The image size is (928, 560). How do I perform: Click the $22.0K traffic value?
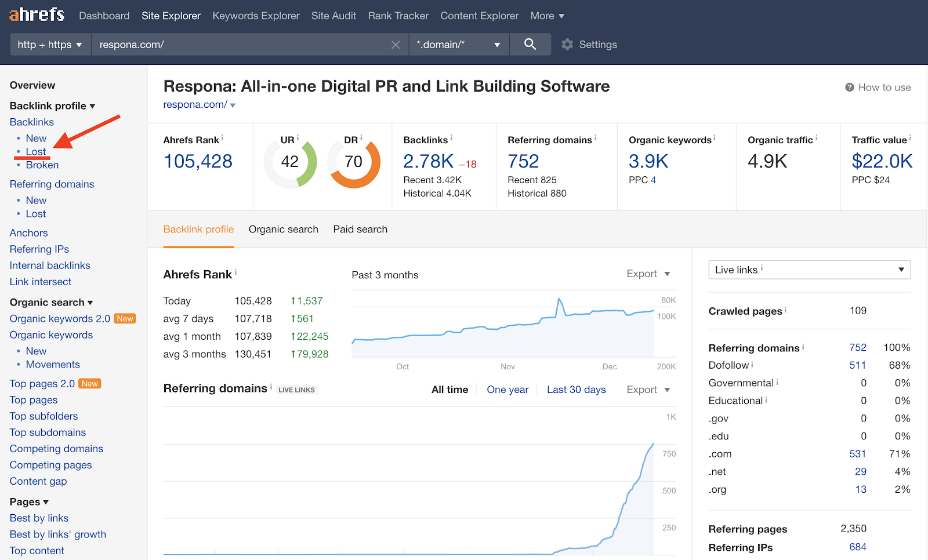tap(882, 161)
